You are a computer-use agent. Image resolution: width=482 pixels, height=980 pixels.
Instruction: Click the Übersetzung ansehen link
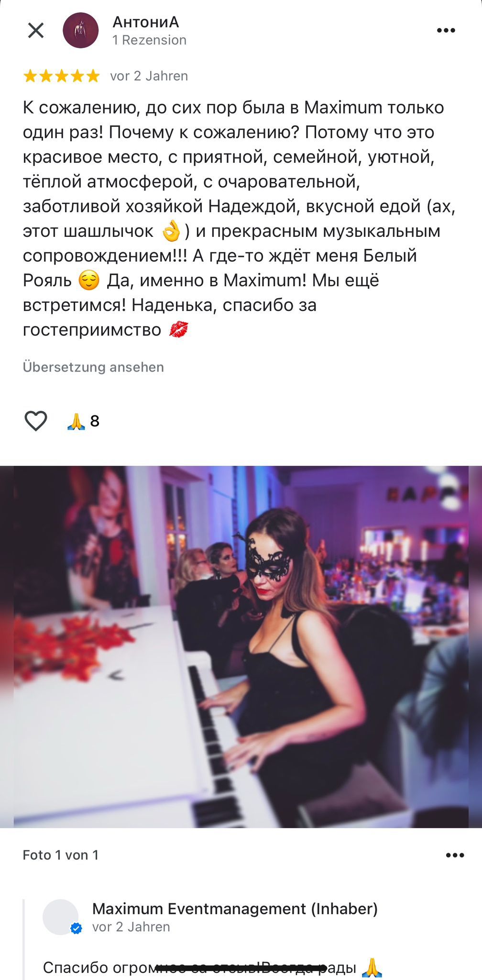click(x=93, y=367)
